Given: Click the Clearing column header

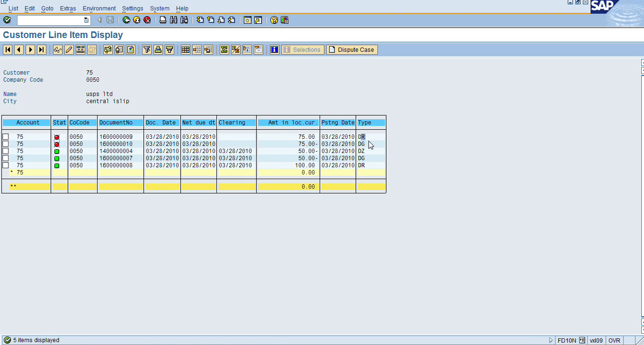Looking at the screenshot, I should pyautogui.click(x=236, y=123).
